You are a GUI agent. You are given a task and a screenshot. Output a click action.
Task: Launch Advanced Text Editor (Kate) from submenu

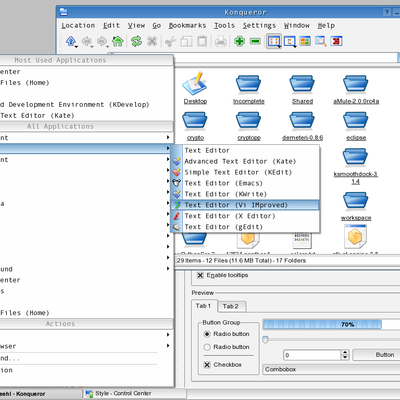point(245,161)
